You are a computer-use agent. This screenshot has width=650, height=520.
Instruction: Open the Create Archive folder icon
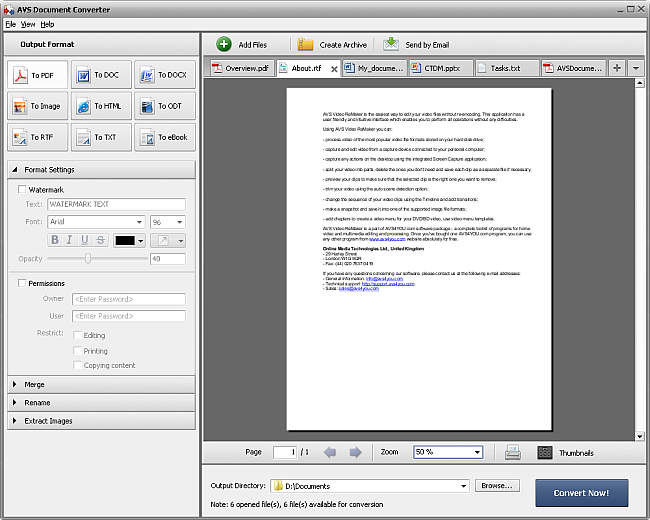coord(305,44)
